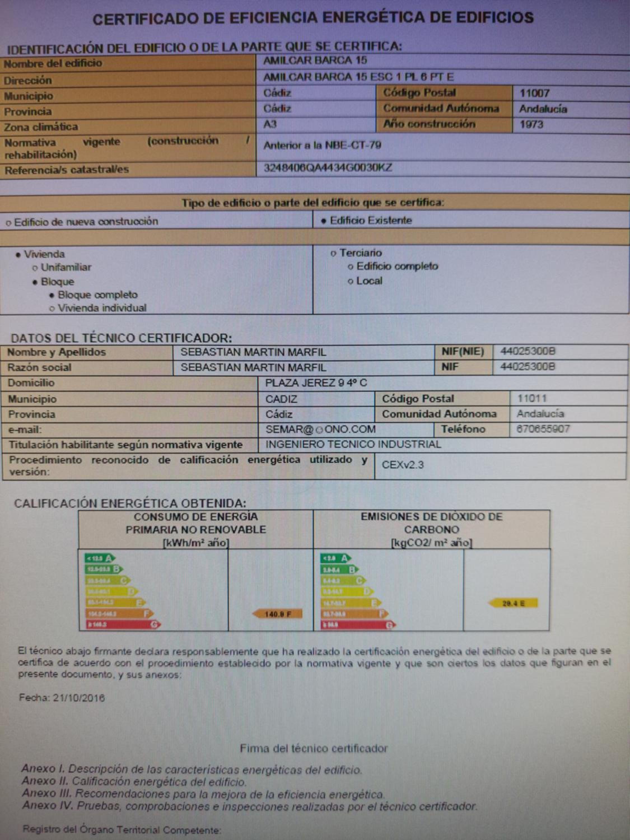Choose the Edificio completo radio option
This screenshot has width=630, height=840.
coord(393,266)
